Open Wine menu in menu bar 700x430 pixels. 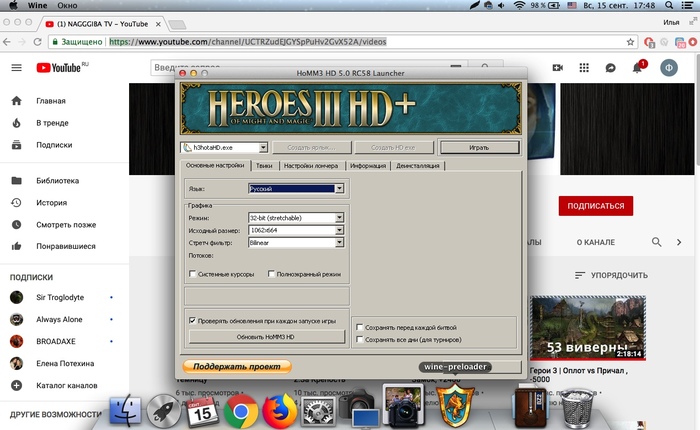point(38,5)
